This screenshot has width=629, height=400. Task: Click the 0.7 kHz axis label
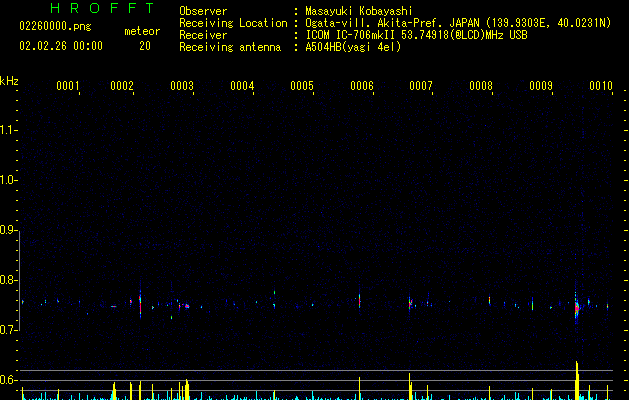click(x=8, y=330)
